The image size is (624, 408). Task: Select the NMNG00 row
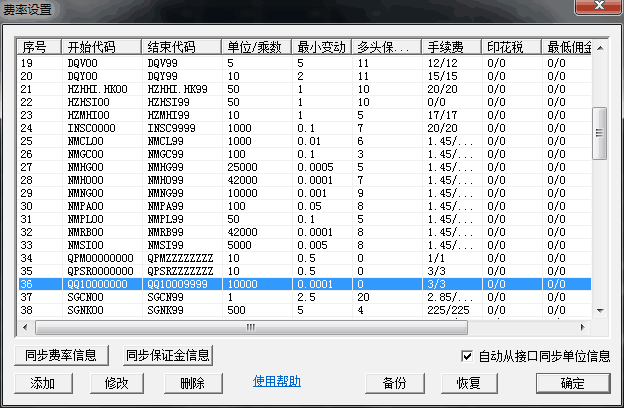(305, 193)
